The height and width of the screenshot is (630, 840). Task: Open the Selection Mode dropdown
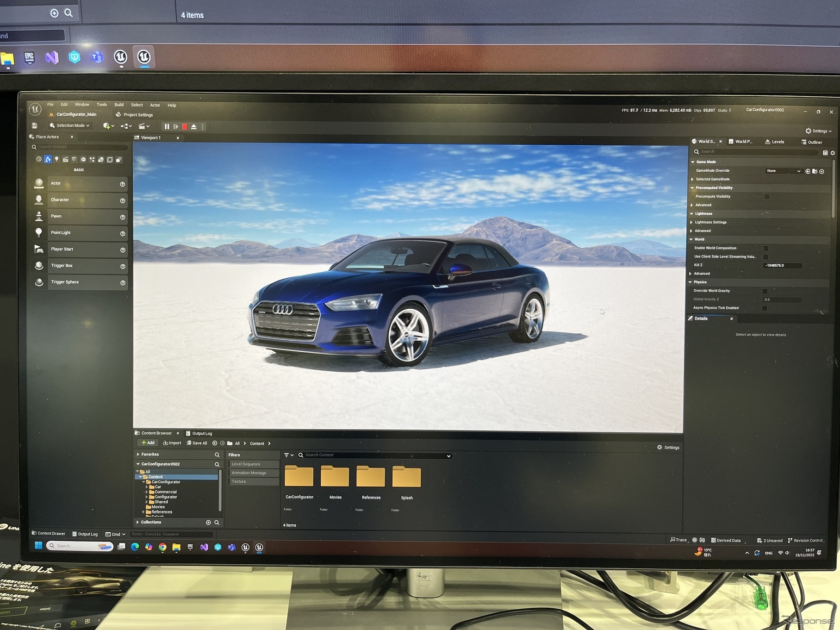click(x=70, y=125)
